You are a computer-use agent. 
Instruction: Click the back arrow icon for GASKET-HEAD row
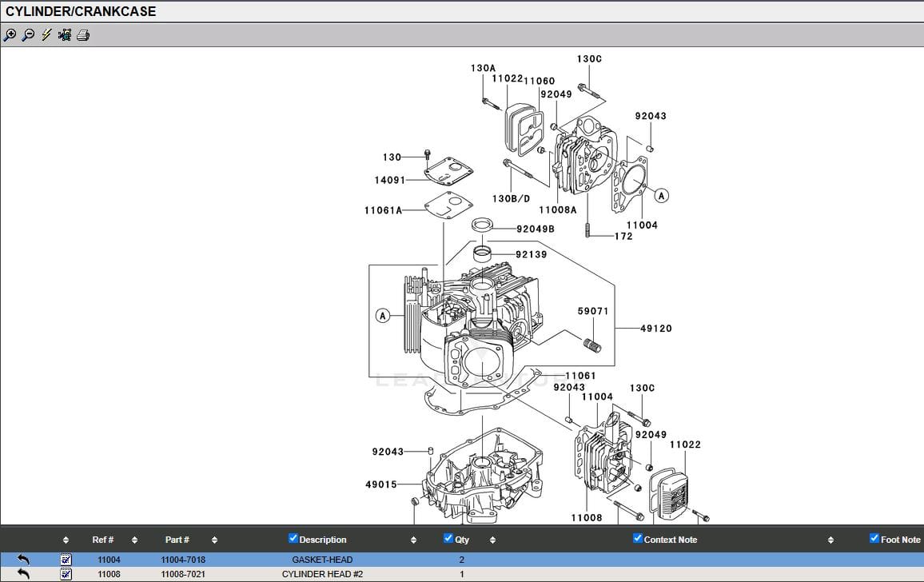pos(23,560)
